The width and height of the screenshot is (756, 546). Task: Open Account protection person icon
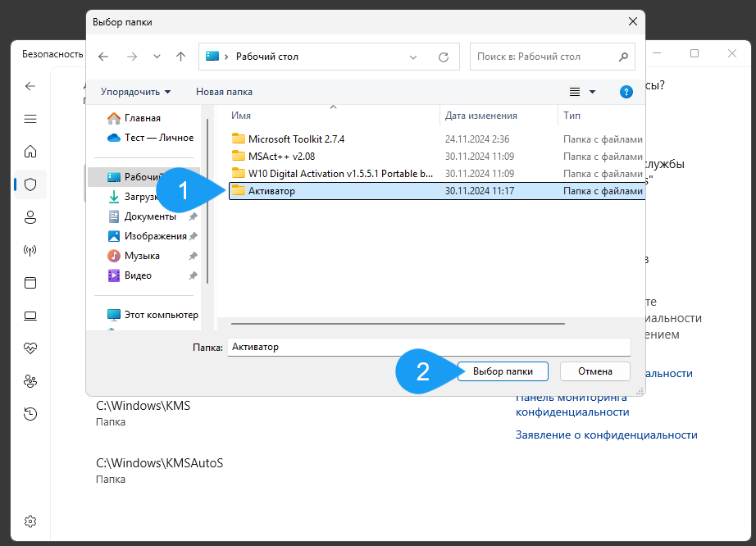pyautogui.click(x=30, y=217)
